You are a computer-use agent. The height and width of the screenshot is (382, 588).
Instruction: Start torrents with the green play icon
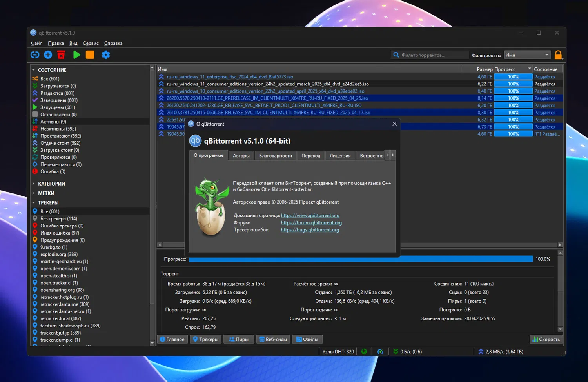pyautogui.click(x=76, y=55)
